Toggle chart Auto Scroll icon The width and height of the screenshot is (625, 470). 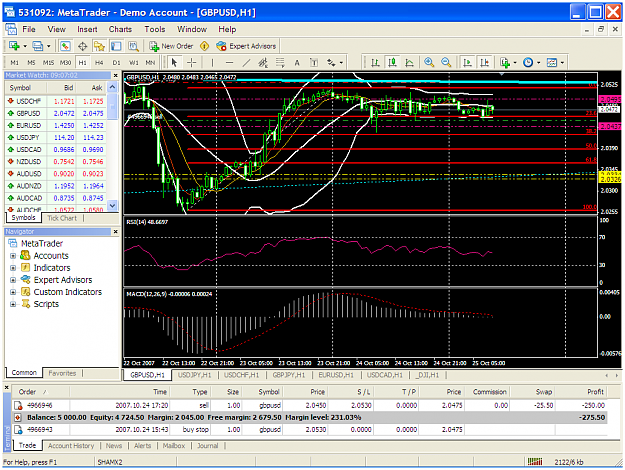[x=467, y=63]
